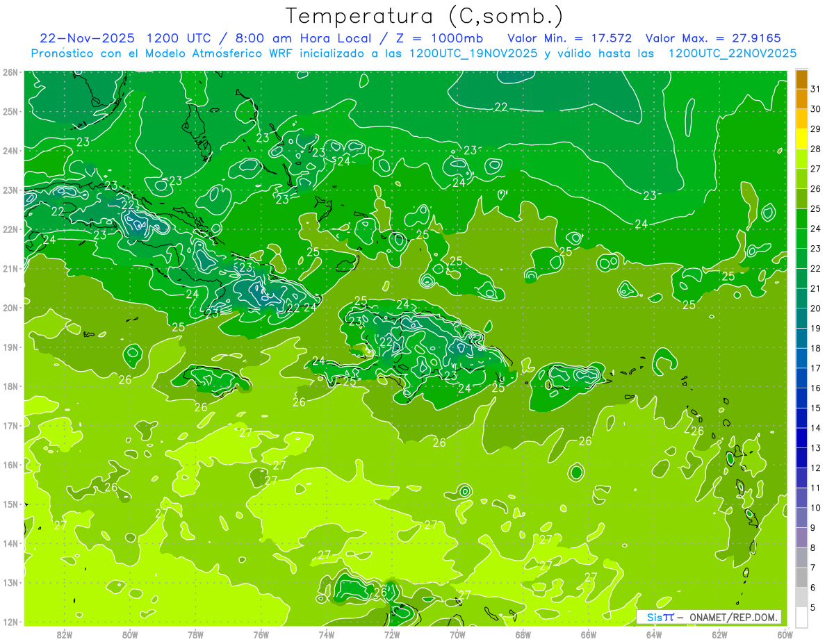Click the latitude axis label "24N"
The width and height of the screenshot is (834, 644).
pos(10,151)
